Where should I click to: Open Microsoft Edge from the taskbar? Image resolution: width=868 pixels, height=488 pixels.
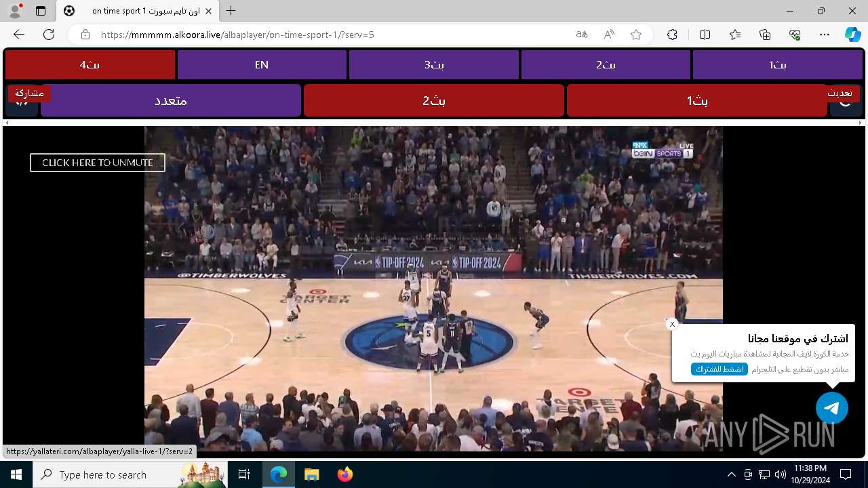[x=279, y=474]
